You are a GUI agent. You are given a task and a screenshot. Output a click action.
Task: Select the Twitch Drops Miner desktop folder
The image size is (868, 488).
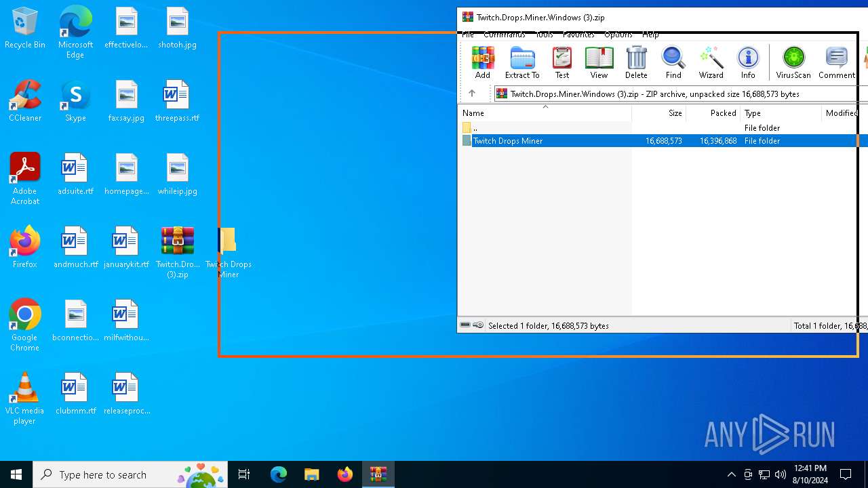[x=229, y=252]
